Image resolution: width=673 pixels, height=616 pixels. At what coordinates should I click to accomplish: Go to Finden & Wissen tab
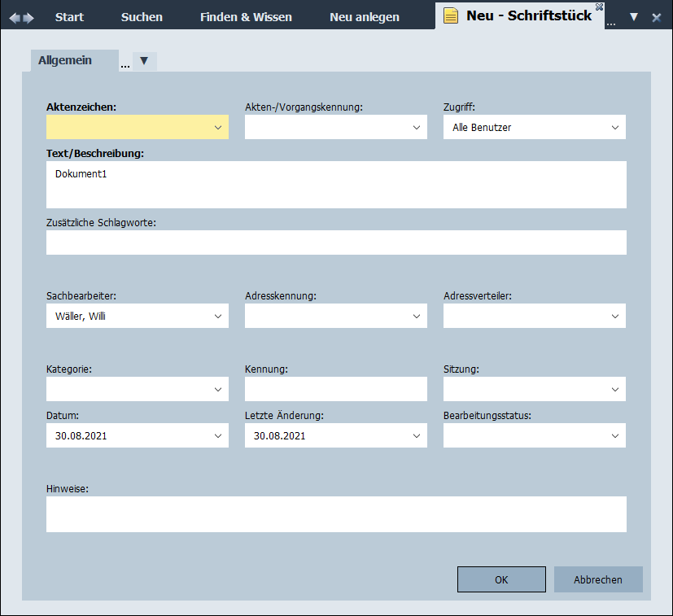(x=246, y=17)
